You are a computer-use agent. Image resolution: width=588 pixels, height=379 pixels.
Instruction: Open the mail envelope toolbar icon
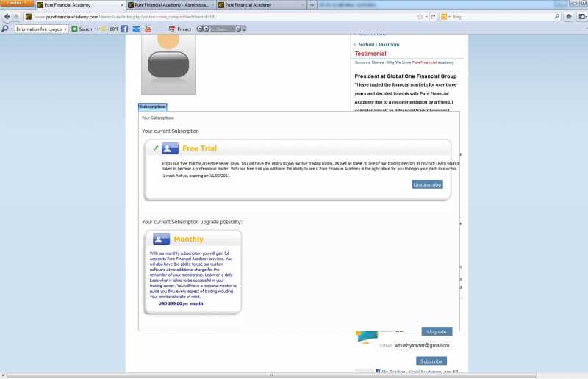(136, 29)
